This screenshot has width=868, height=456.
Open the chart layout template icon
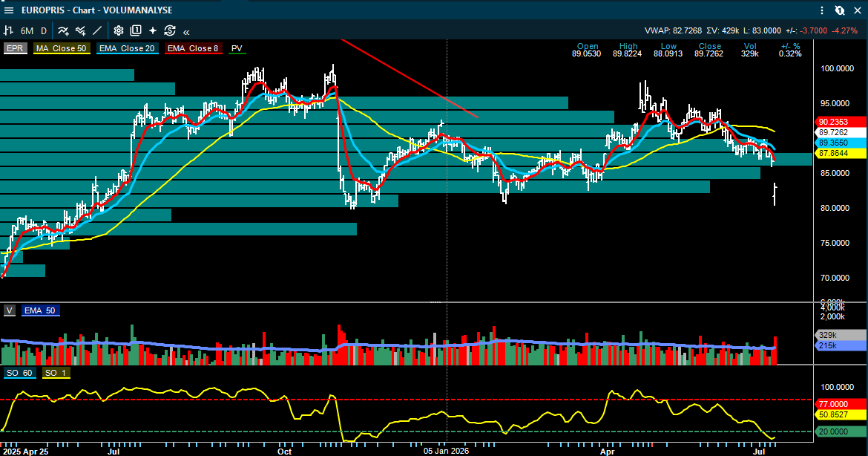tap(136, 31)
